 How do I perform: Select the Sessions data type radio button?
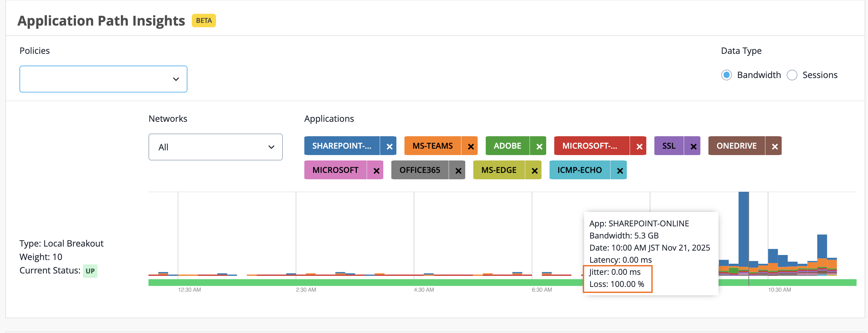click(791, 75)
